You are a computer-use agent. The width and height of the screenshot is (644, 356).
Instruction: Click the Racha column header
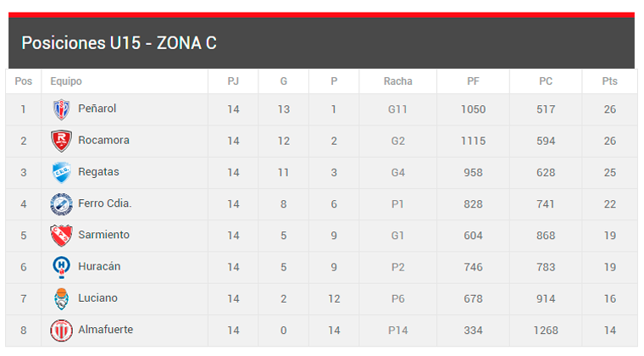pos(397,81)
